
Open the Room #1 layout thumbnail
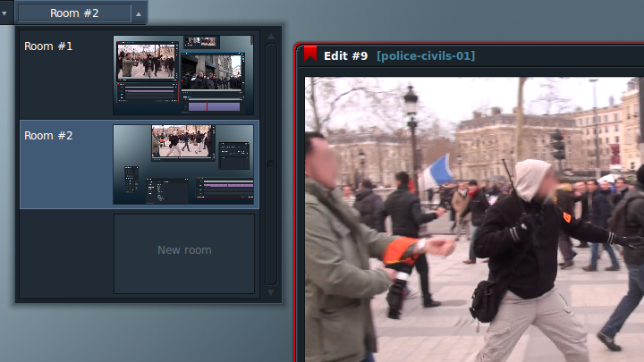[183, 75]
